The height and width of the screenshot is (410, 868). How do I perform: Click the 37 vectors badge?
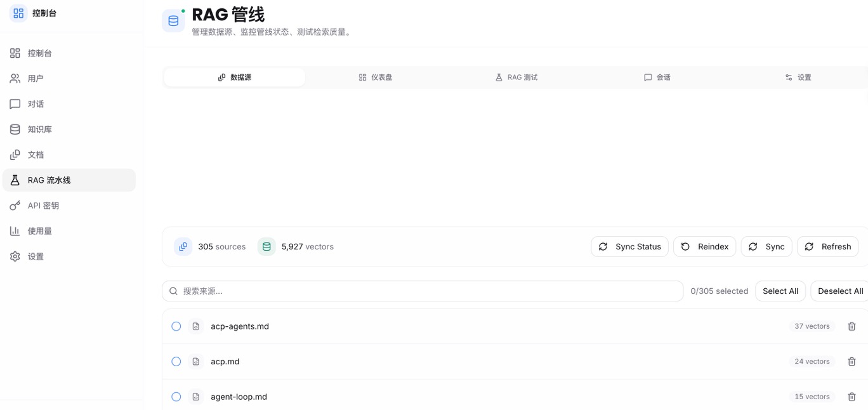click(x=812, y=326)
